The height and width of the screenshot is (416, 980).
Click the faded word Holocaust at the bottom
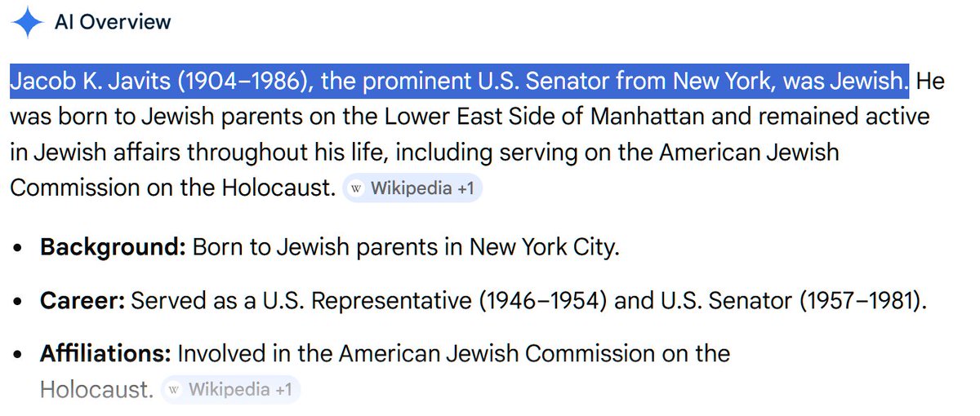pyautogui.click(x=96, y=390)
